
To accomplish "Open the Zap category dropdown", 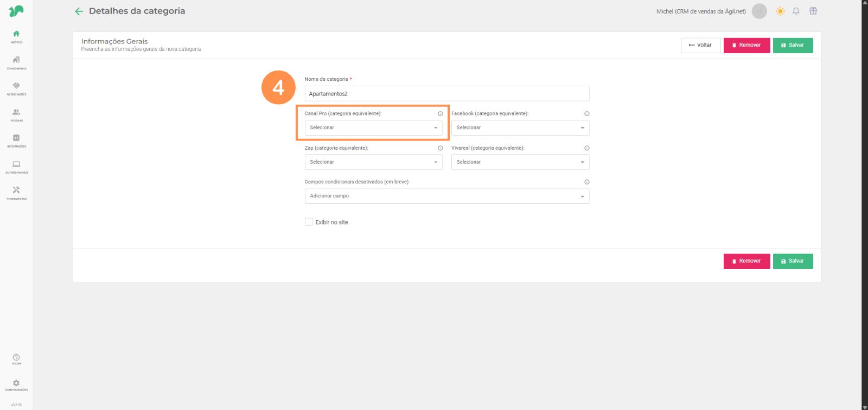I will coord(373,162).
